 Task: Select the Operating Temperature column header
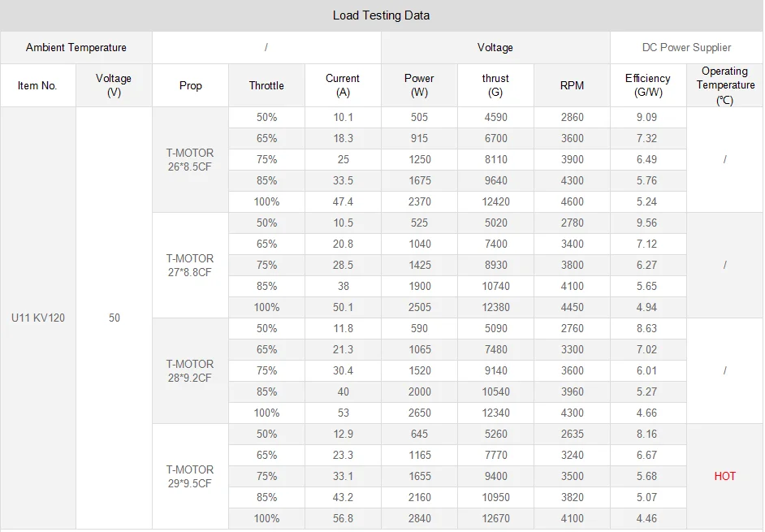pyautogui.click(x=725, y=85)
